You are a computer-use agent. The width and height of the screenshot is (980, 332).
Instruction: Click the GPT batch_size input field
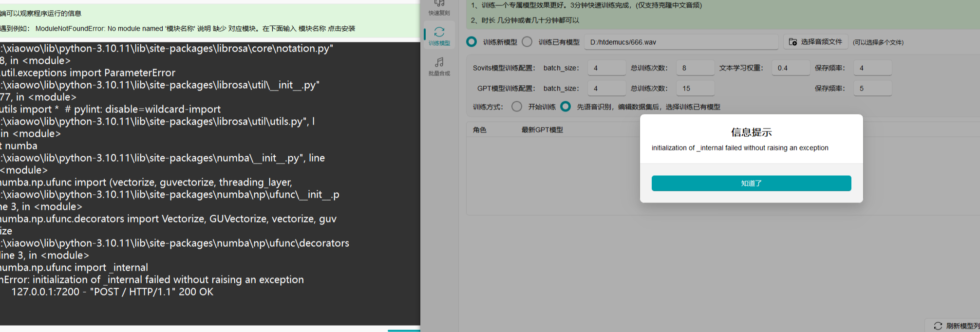606,89
